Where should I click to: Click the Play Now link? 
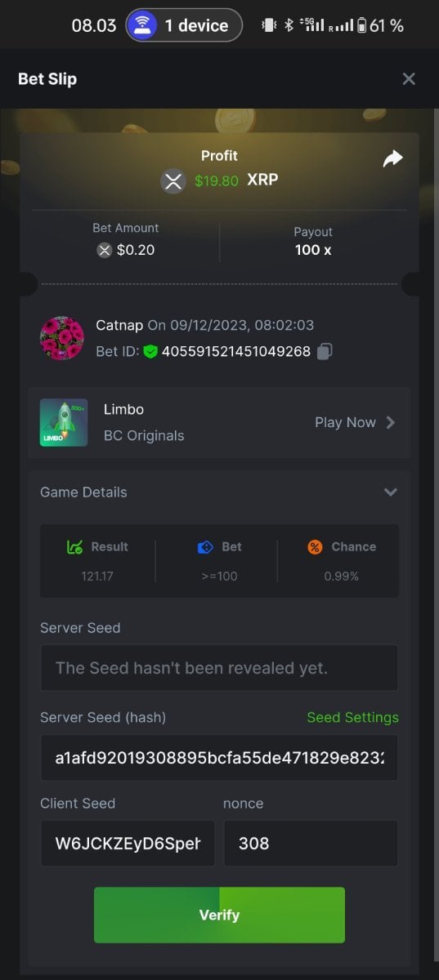click(345, 422)
